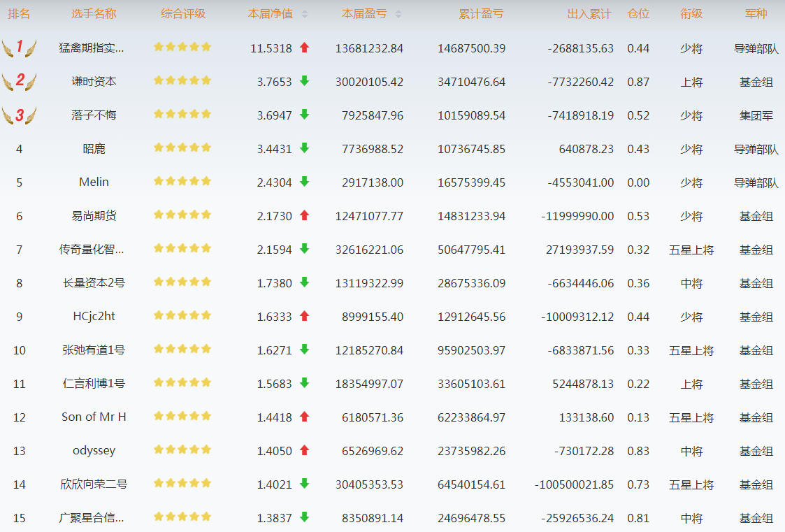This screenshot has height=532, width=785.
Task: Open player 易尚期货 profile
Action: [94, 216]
